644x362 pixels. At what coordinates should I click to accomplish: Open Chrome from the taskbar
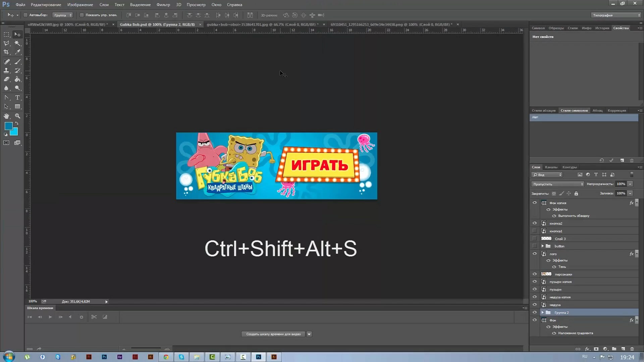(166, 357)
